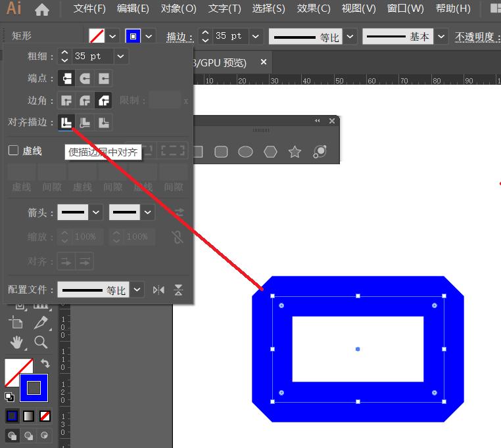501x448 pixels.
Task: Select the Slice tool
Action: (x=41, y=322)
